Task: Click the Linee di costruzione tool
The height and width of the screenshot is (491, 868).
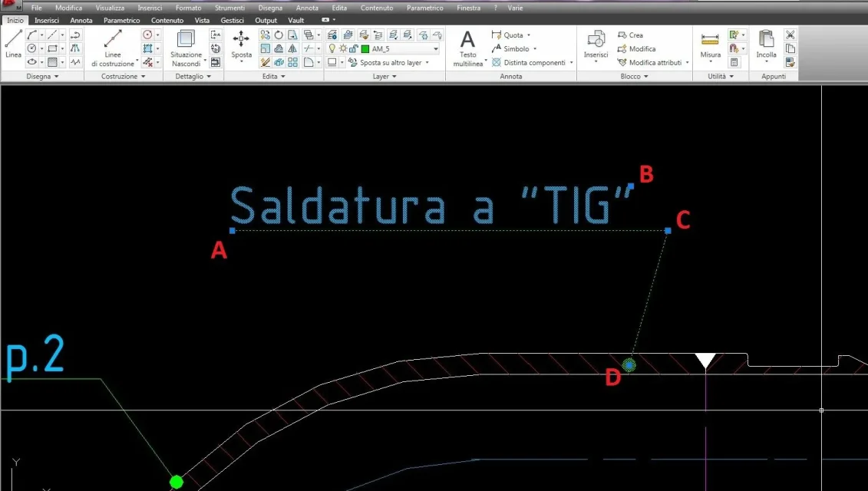Action: click(x=113, y=48)
